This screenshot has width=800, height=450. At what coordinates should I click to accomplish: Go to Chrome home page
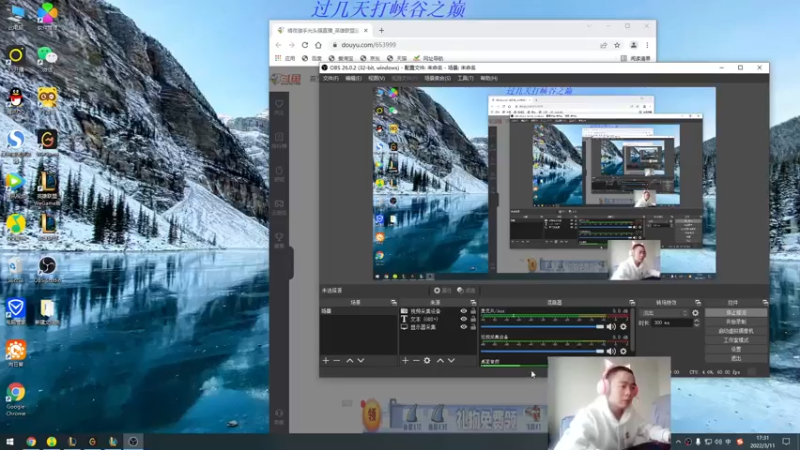click(x=318, y=45)
